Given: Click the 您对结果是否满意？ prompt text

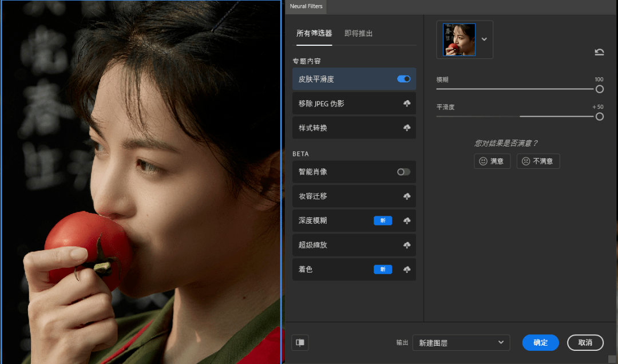Looking at the screenshot, I should [x=506, y=143].
